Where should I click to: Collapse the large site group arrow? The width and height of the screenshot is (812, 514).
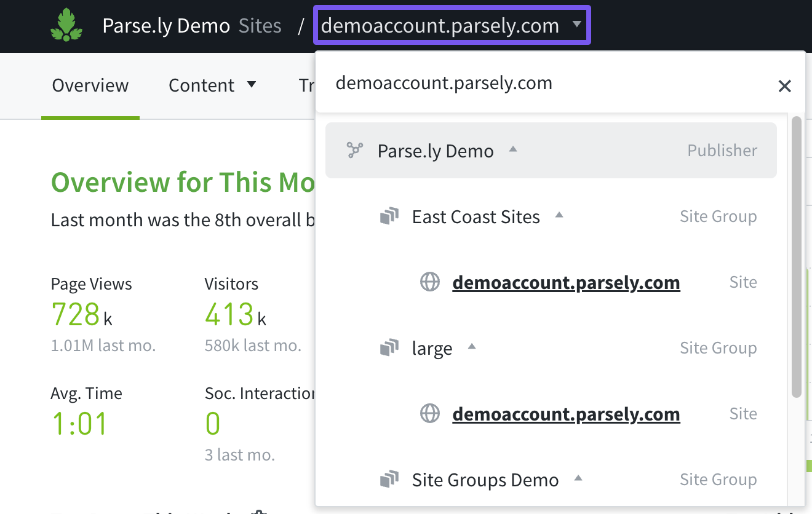[472, 347]
